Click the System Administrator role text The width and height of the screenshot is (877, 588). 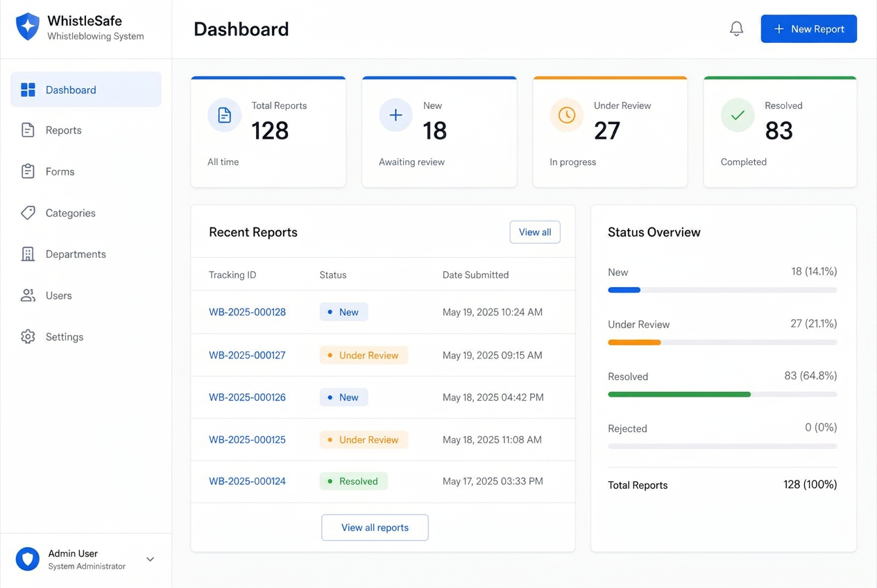(x=87, y=567)
